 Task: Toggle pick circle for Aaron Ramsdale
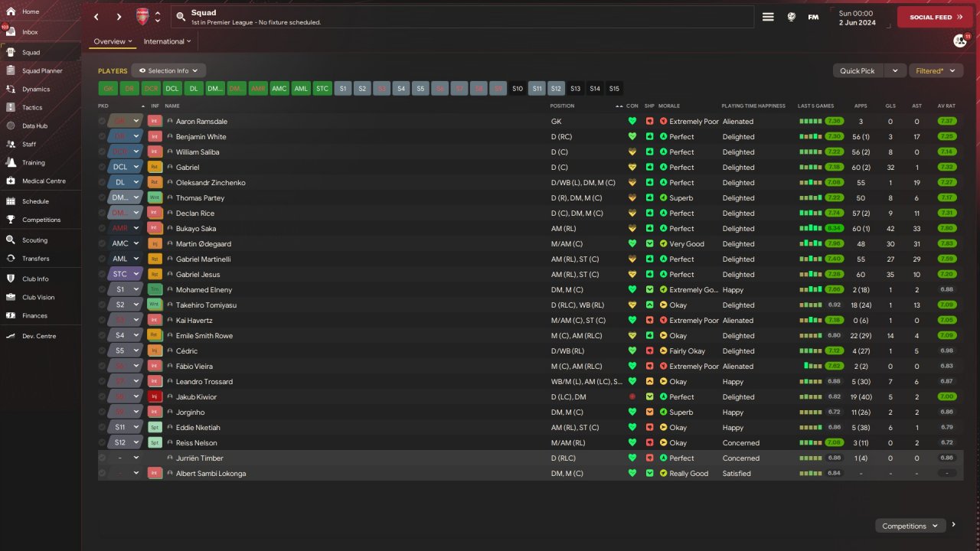(x=102, y=121)
